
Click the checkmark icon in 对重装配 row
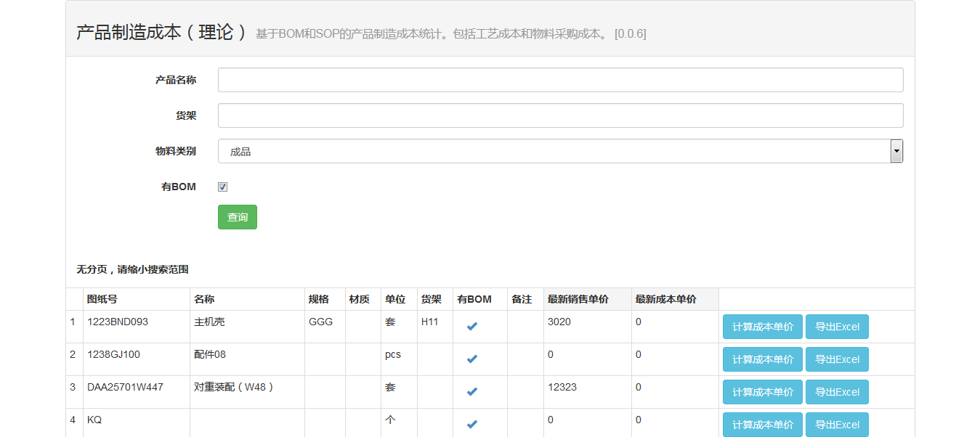(471, 391)
